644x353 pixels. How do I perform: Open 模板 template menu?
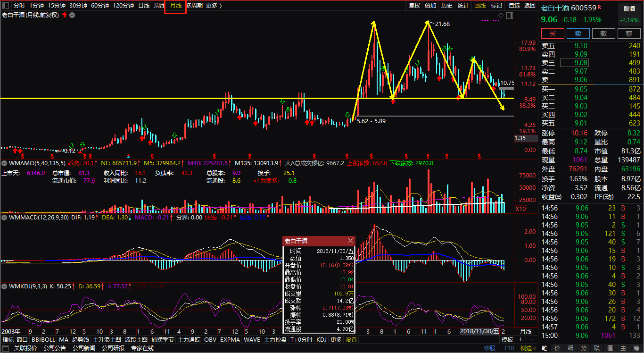point(507,339)
